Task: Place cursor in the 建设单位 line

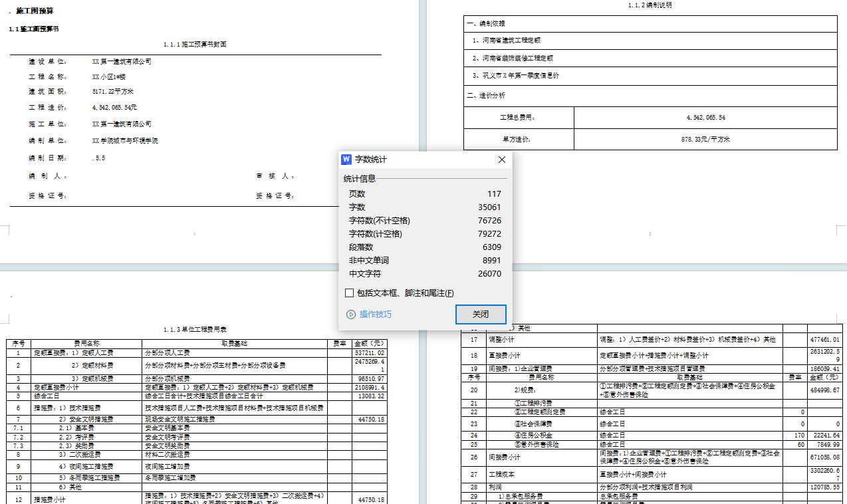Action: 90,62
